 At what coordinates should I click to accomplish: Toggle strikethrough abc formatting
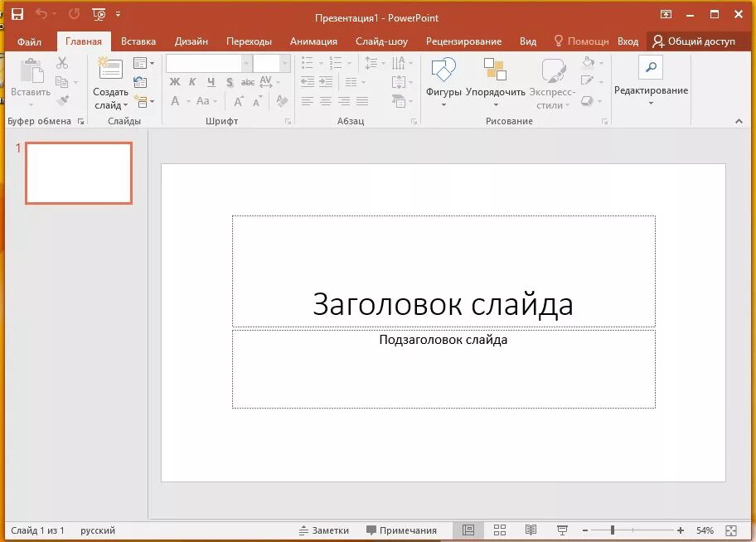click(x=248, y=82)
